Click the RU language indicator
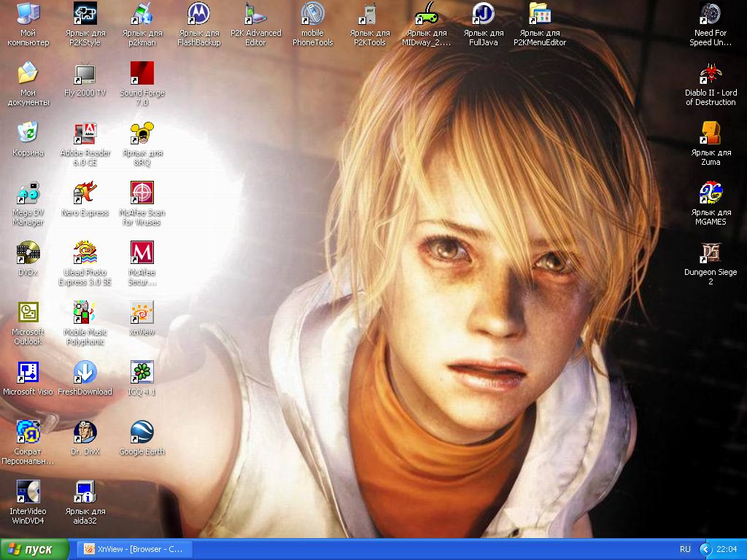 pos(685,549)
